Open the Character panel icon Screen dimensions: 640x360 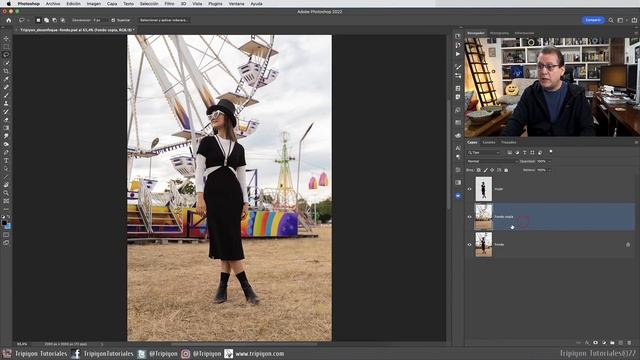coord(458,148)
